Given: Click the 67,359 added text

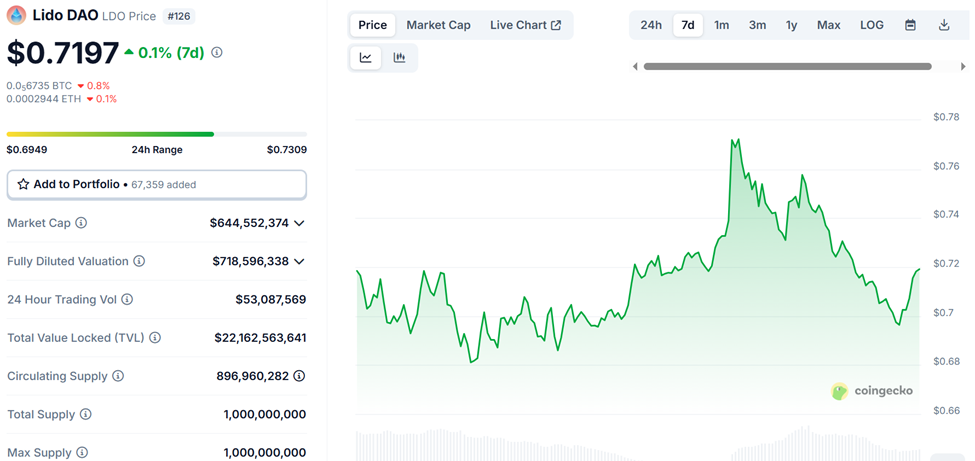Looking at the screenshot, I should (x=164, y=185).
